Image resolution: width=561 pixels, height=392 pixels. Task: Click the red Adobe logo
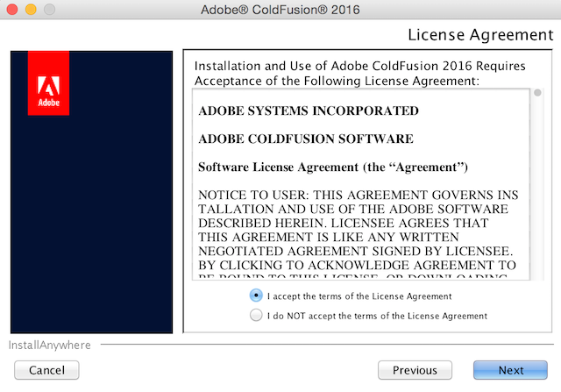point(49,83)
